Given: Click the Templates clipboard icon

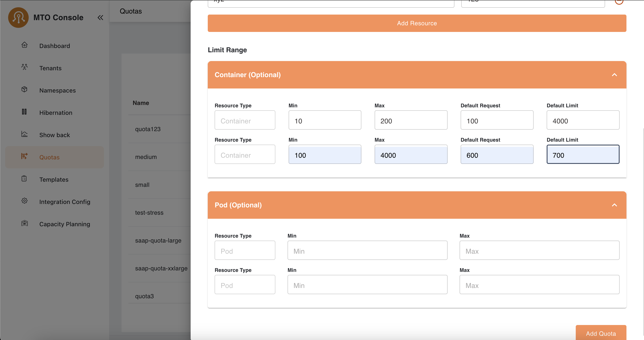Looking at the screenshot, I should (24, 178).
